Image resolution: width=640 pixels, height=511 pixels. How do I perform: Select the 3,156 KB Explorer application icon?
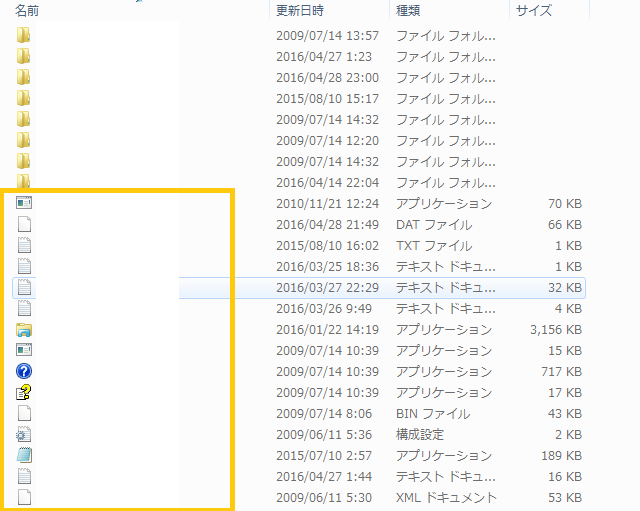24,330
